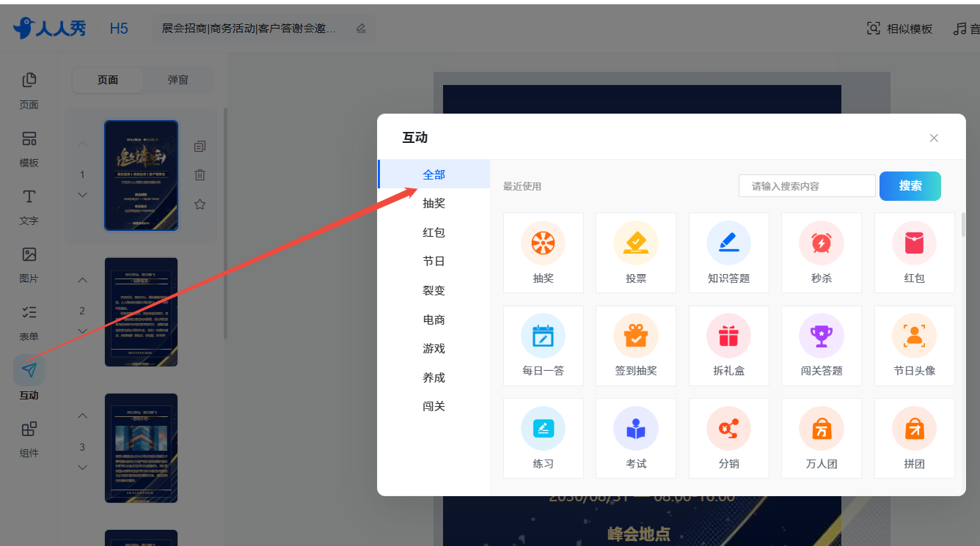Image resolution: width=980 pixels, height=546 pixels.
Task: Favorite page 1 with star icon
Action: (x=200, y=204)
